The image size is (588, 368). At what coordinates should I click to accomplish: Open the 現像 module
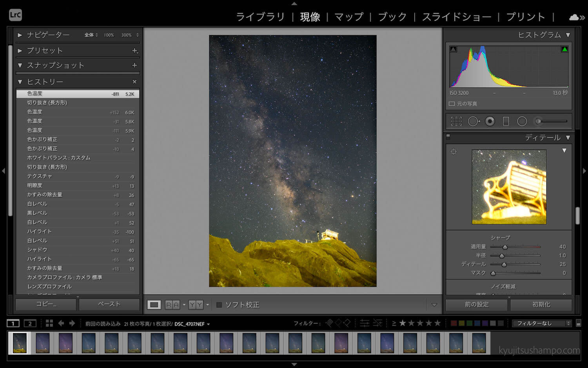(x=310, y=17)
